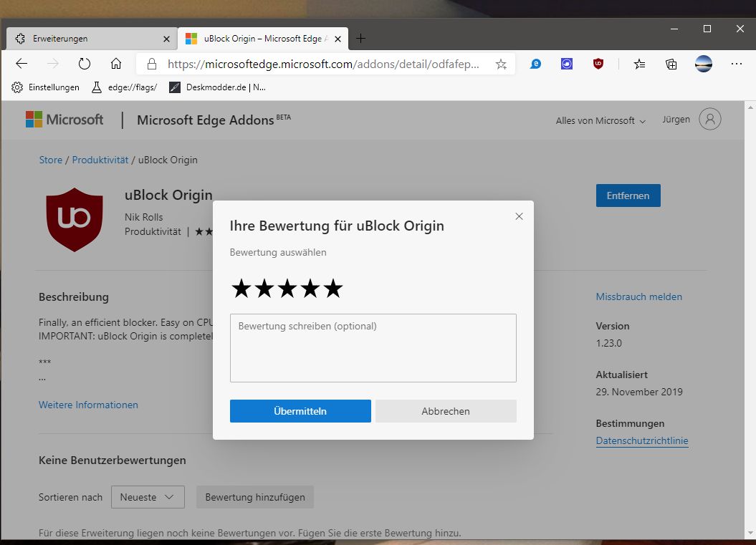Close the uBlock Origin store tab
The image size is (756, 545).
pos(338,39)
